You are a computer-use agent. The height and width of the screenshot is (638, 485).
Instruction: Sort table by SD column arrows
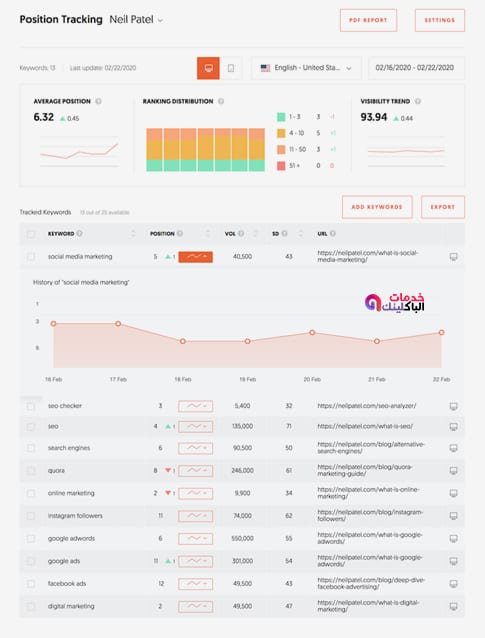tap(300, 234)
